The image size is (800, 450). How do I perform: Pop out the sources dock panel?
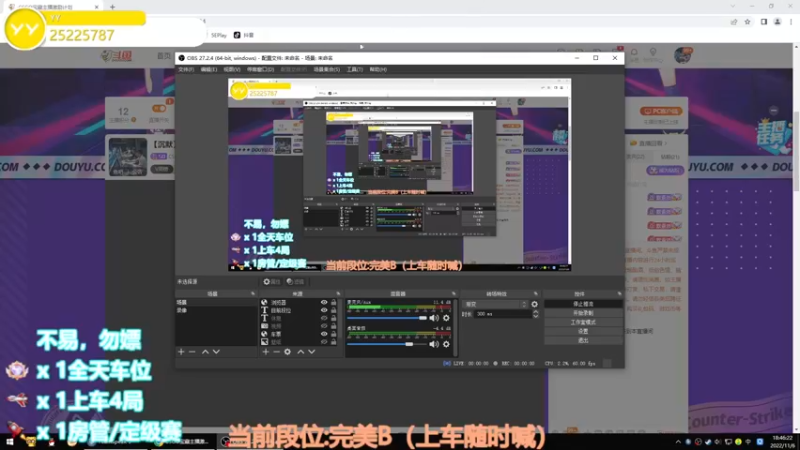point(338,294)
